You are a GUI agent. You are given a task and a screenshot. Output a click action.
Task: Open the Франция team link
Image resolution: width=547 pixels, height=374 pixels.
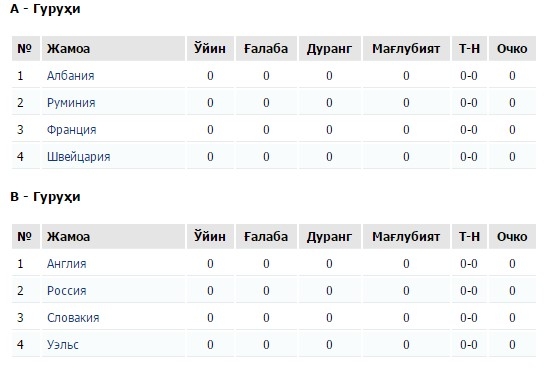pos(72,130)
